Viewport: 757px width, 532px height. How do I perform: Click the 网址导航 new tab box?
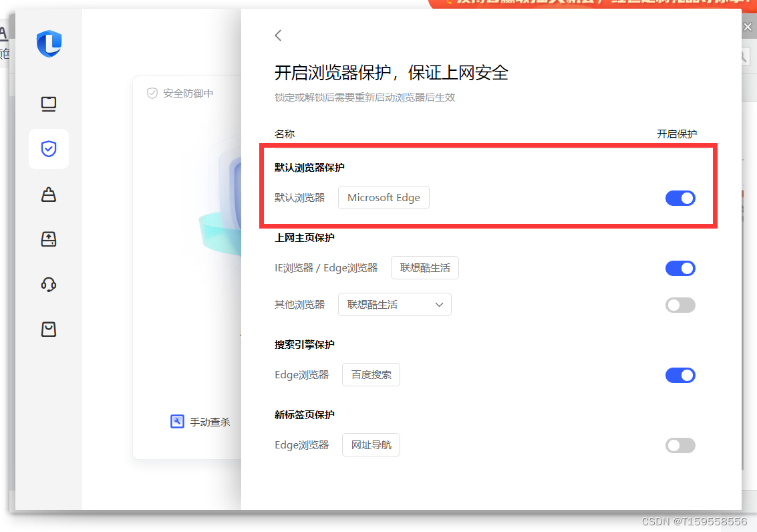[371, 445]
